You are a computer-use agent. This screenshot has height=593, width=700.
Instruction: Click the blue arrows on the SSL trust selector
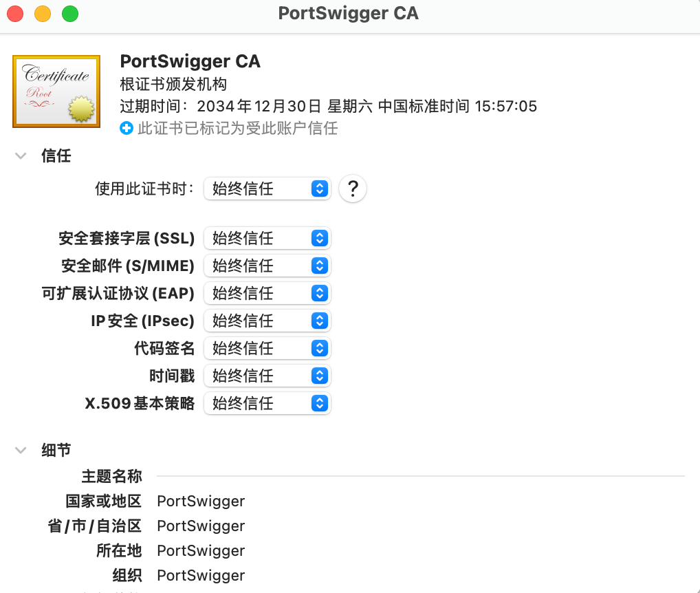319,238
